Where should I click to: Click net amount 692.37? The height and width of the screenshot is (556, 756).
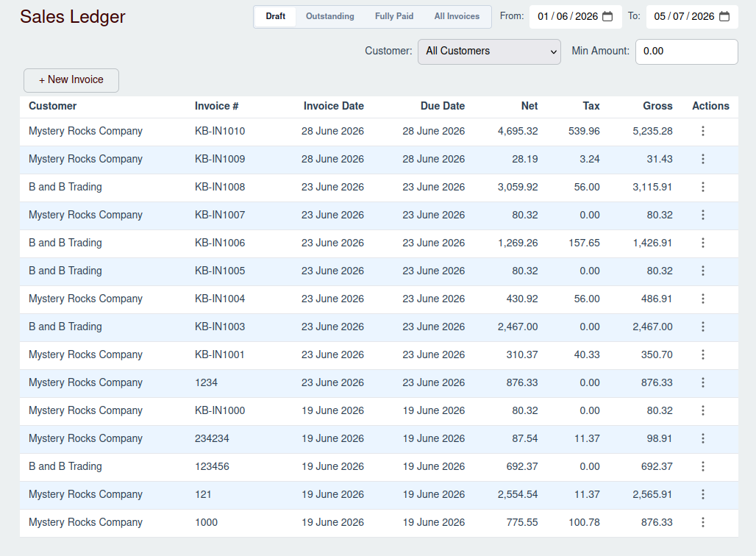522,467
